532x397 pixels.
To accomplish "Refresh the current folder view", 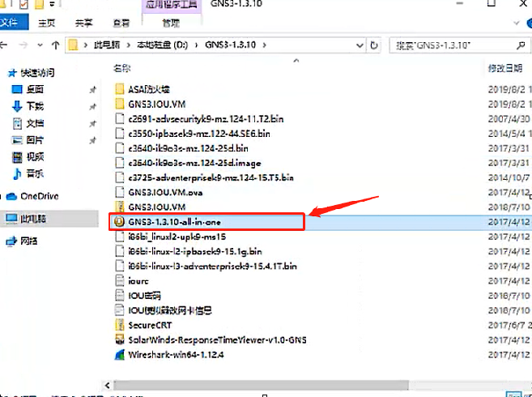I will pyautogui.click(x=374, y=45).
